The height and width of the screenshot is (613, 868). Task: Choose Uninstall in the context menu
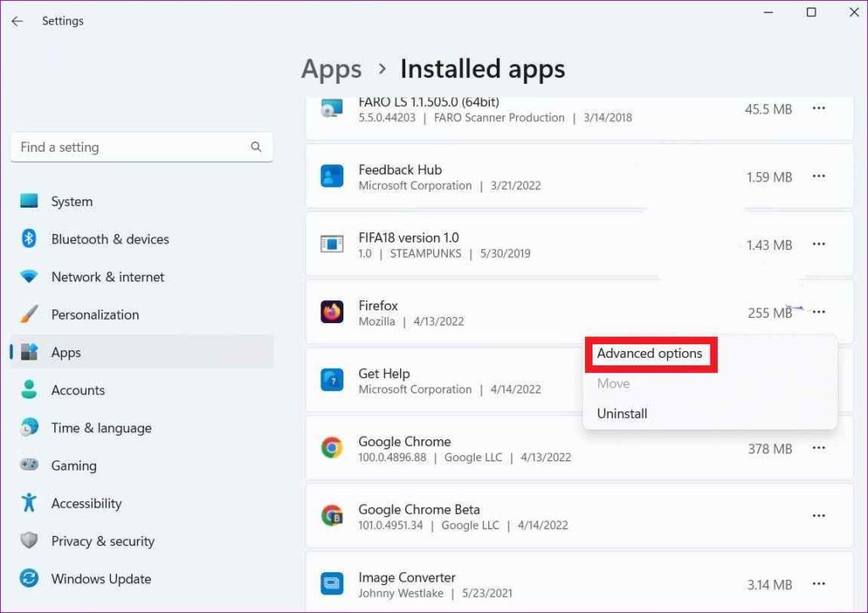pyautogui.click(x=621, y=413)
